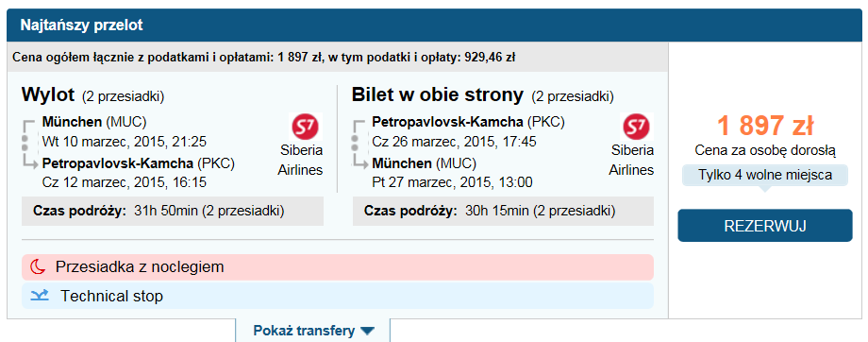Image resolution: width=868 pixels, height=342 pixels.
Task: Click the return route stopover dots icon
Action: coord(355,142)
